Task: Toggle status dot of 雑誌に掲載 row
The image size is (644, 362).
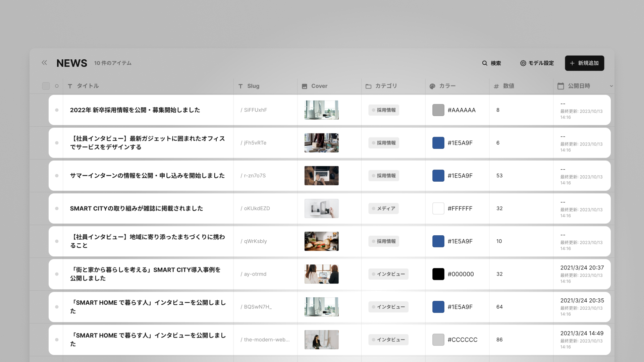Action: click(x=57, y=208)
